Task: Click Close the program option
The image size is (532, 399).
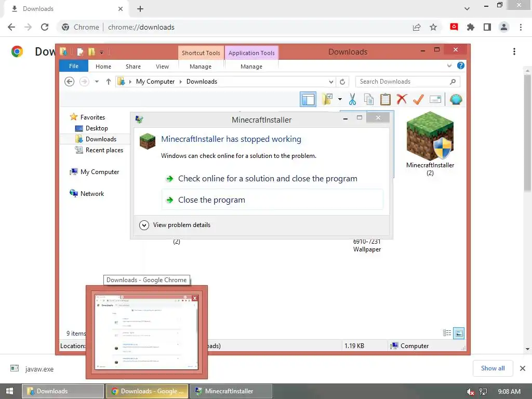Action: (272, 200)
